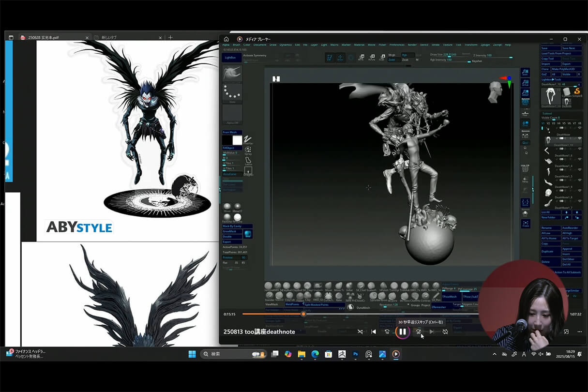Go to previous track in media player
Viewport: 588px width, 392px height.
pyautogui.click(x=374, y=332)
